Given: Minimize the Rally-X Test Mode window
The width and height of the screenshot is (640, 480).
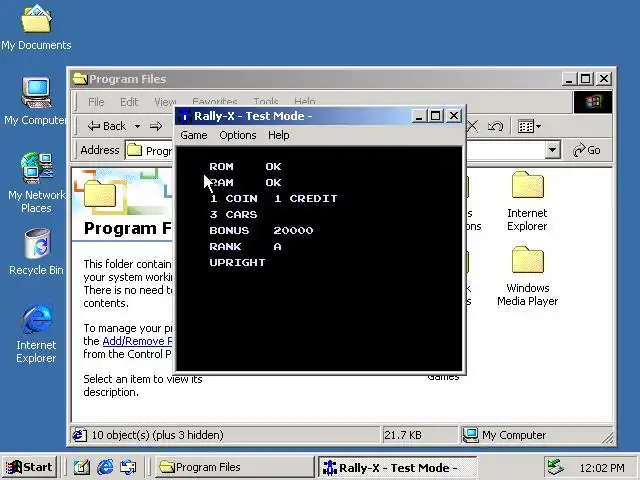Looking at the screenshot, I should (x=418, y=116).
